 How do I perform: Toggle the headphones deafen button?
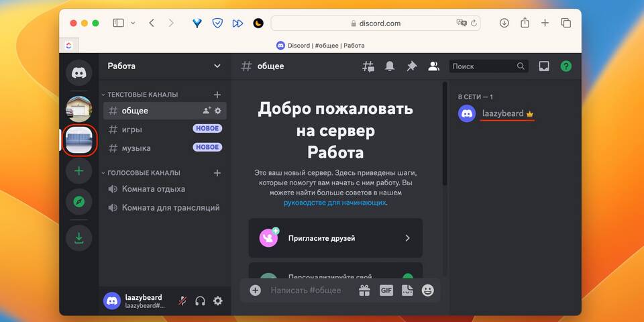pyautogui.click(x=200, y=301)
